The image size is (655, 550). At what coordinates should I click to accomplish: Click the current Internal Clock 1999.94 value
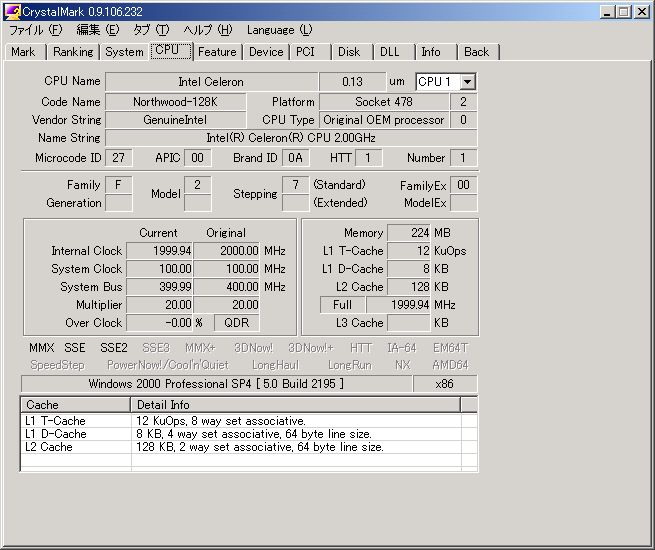pos(159,251)
